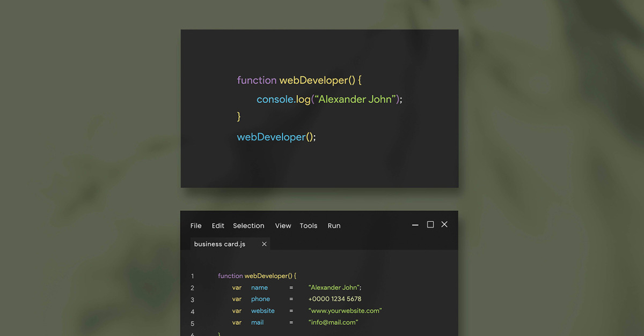Click the variable 'website' on line 4
The image size is (644, 336).
pyautogui.click(x=263, y=311)
